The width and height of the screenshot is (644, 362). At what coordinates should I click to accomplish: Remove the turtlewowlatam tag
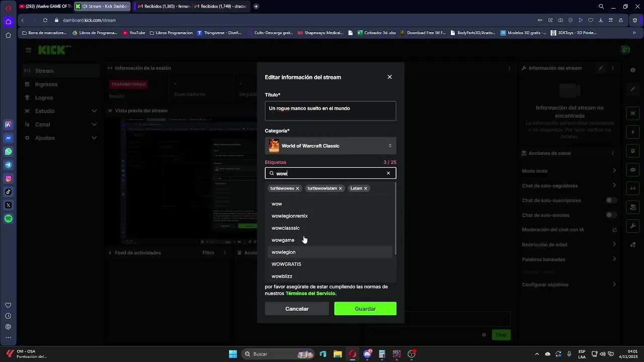[x=340, y=189]
